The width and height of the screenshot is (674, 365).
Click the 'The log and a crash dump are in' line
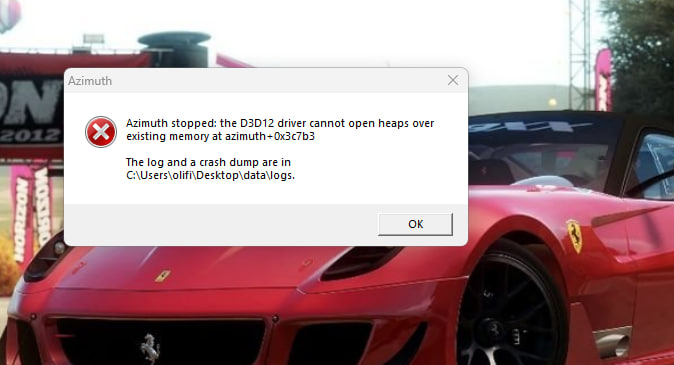point(208,162)
